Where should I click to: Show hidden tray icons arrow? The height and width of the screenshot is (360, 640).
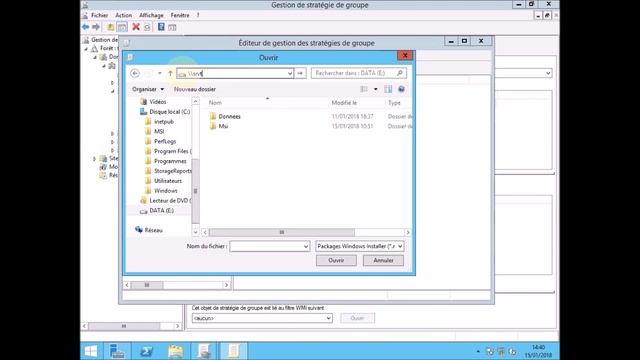[x=478, y=351]
